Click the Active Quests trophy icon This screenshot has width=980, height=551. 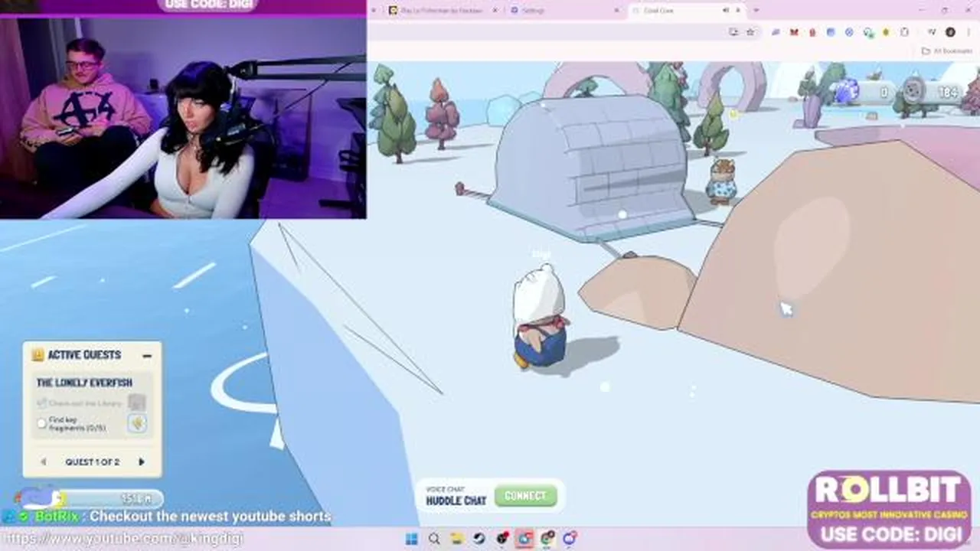pos(38,354)
